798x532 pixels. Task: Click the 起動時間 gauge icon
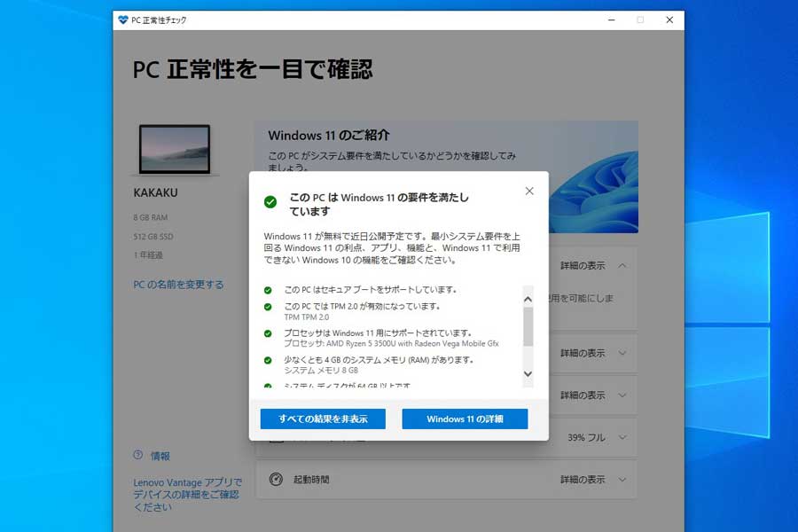[276, 479]
